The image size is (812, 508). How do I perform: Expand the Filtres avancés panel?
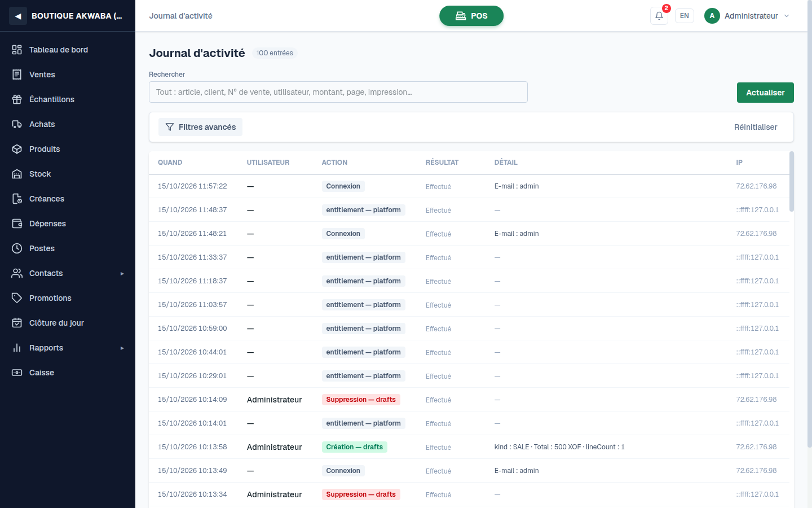coord(200,127)
